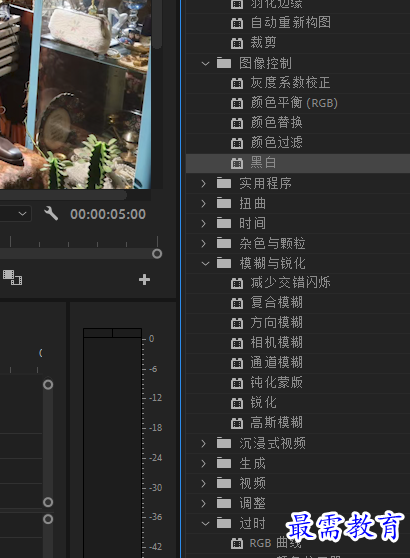Screen dimensions: 410x558
Task: Click the 时间 folder icon
Action: 224,223
